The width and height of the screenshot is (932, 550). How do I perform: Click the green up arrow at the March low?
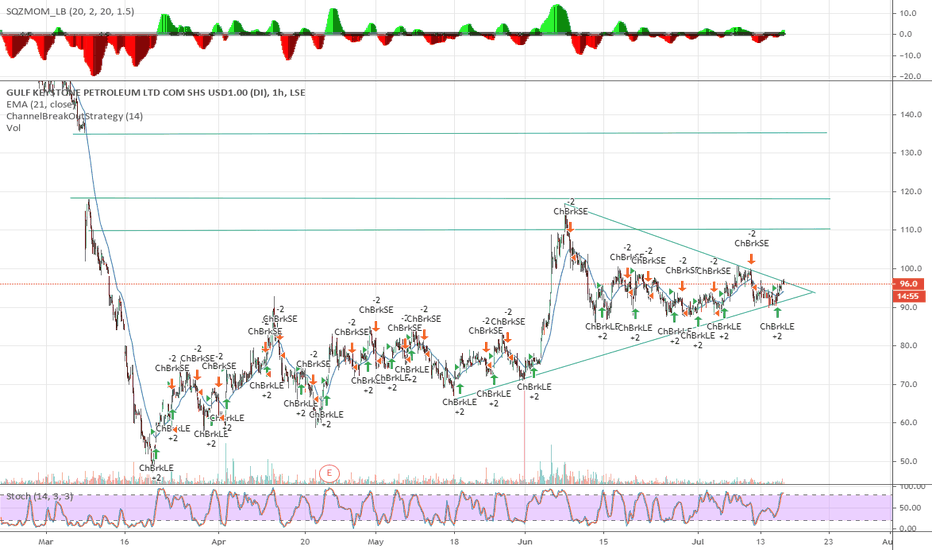click(156, 454)
